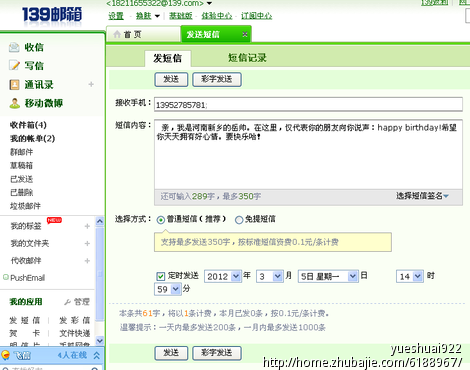
Task: Click the 飞信 Fetion icon
Action: [6, 355]
